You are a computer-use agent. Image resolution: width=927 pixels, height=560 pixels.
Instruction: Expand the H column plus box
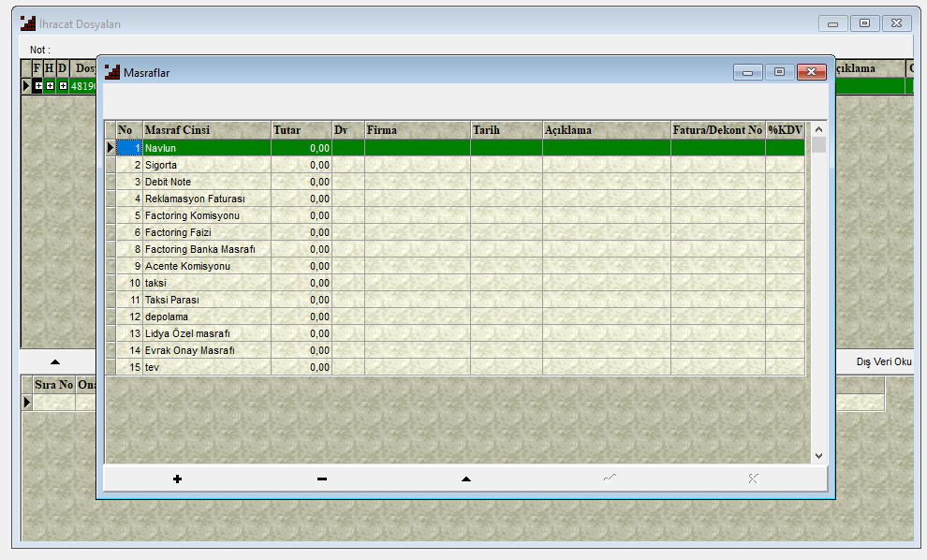pyautogui.click(x=51, y=86)
